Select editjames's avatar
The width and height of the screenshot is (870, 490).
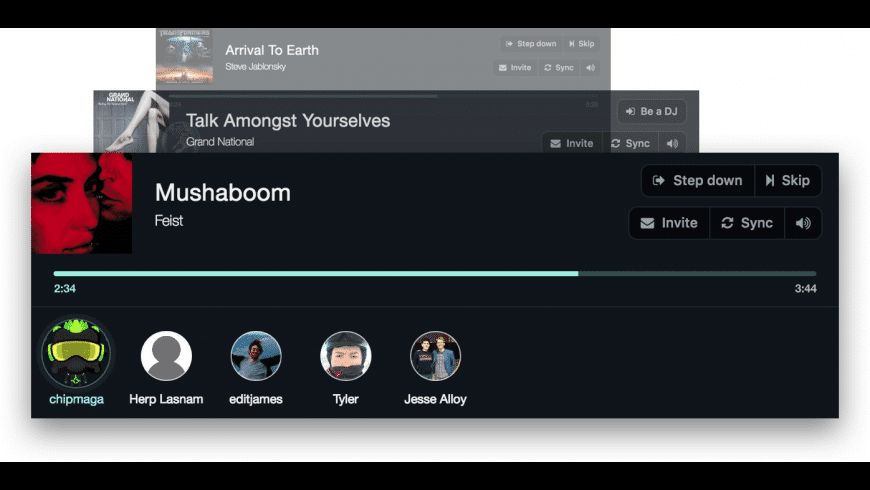pyautogui.click(x=256, y=356)
